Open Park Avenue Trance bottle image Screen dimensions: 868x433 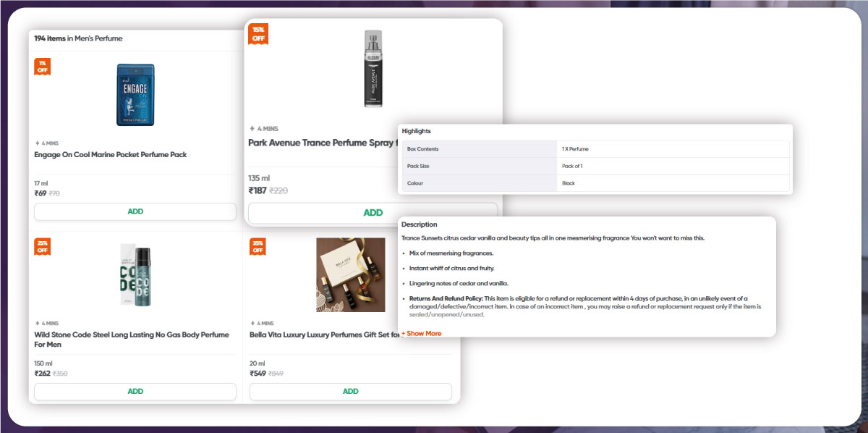coord(373,70)
